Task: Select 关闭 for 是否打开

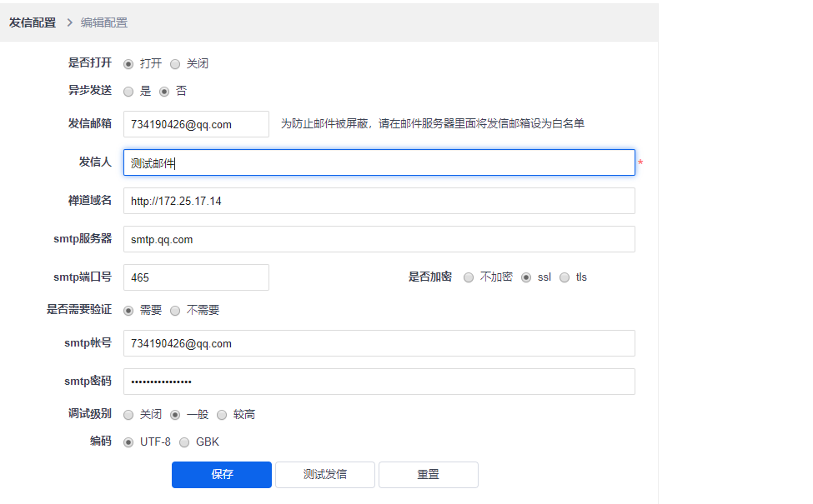Action: pyautogui.click(x=175, y=63)
